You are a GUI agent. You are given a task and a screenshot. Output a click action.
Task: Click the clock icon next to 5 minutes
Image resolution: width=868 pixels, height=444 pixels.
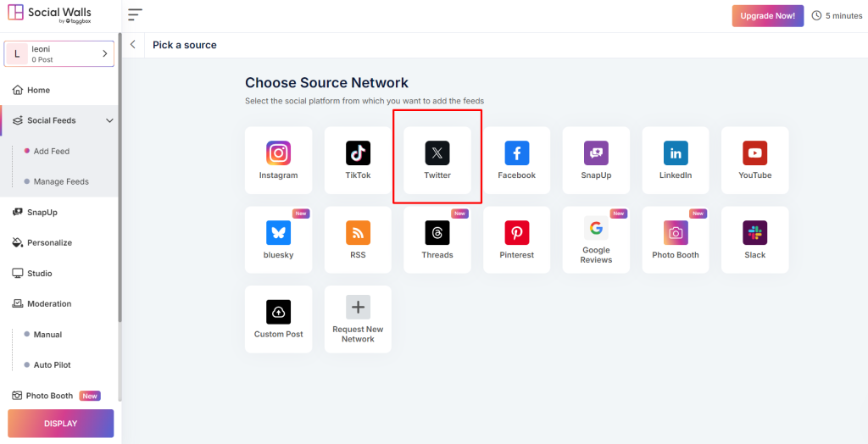point(816,15)
